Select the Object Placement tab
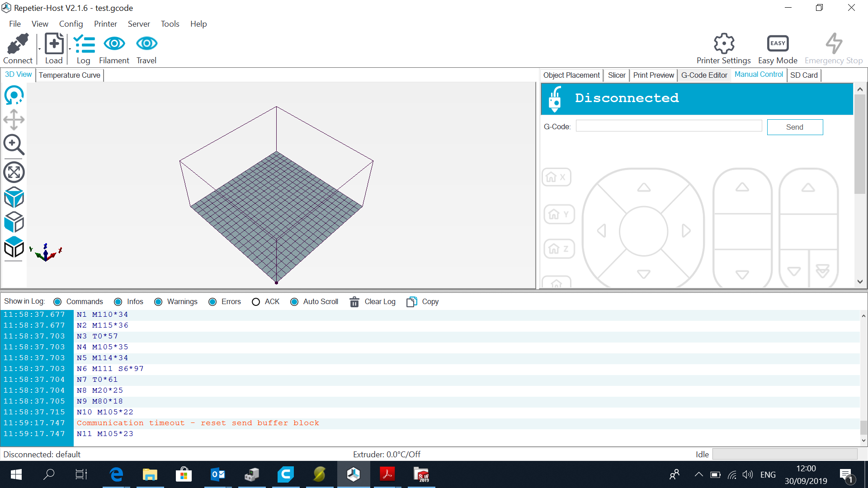 click(x=571, y=75)
